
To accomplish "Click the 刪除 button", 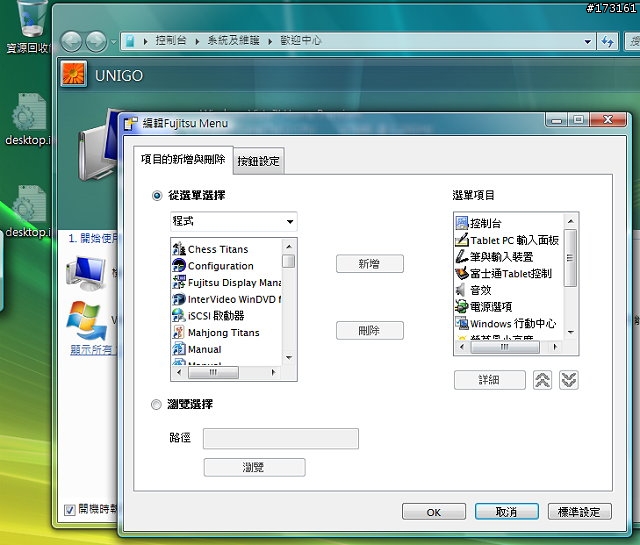I will (x=370, y=330).
